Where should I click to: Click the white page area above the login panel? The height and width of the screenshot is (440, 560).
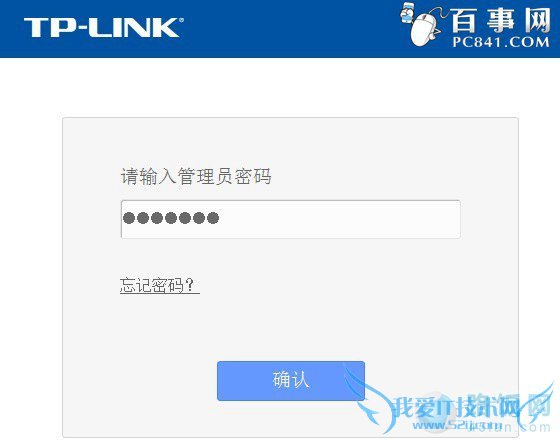280,88
